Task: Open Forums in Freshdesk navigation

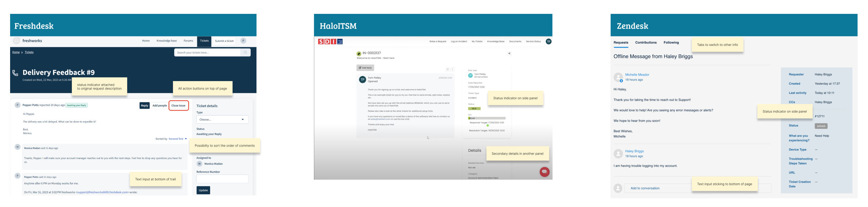Action: [188, 41]
